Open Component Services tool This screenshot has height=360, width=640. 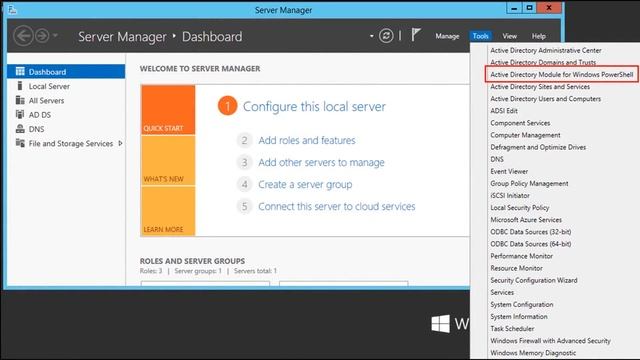pos(520,123)
